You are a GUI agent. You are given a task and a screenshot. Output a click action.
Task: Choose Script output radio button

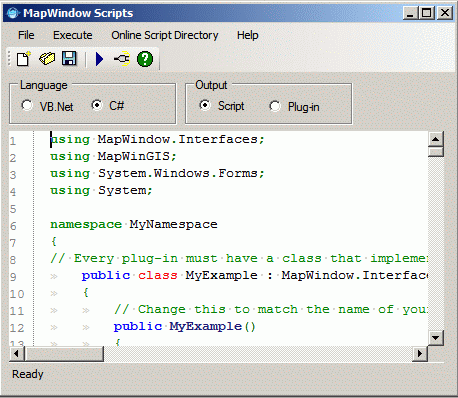pyautogui.click(x=205, y=105)
